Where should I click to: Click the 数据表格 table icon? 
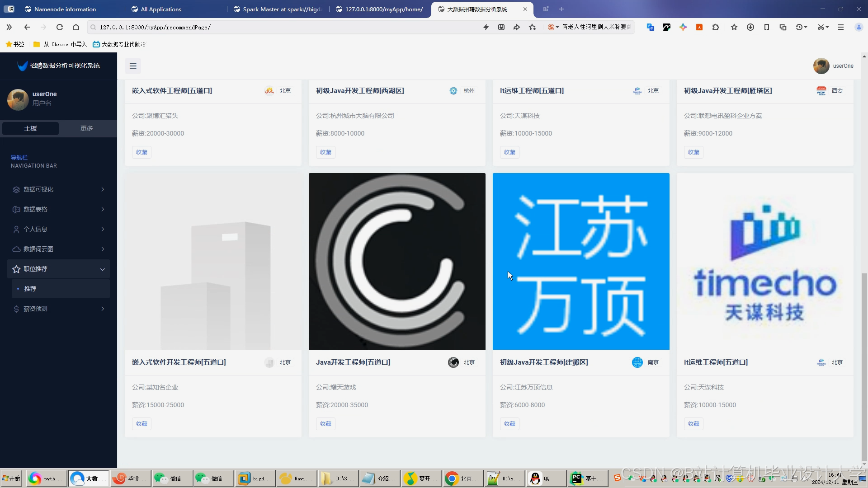(16, 209)
